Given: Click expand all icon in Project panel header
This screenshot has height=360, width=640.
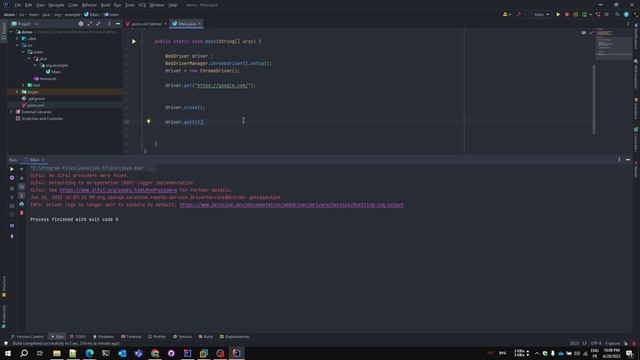Looking at the screenshot, I should pyautogui.click(x=89, y=24).
